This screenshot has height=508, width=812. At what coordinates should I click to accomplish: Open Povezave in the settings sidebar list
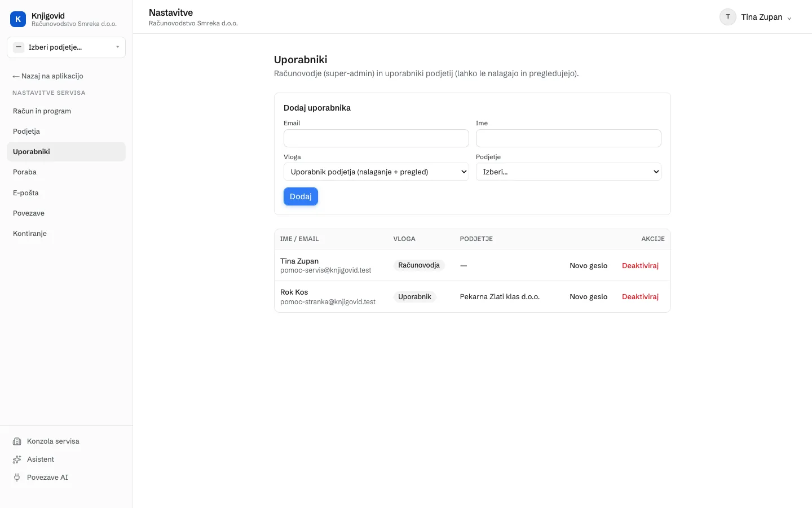click(x=66, y=213)
